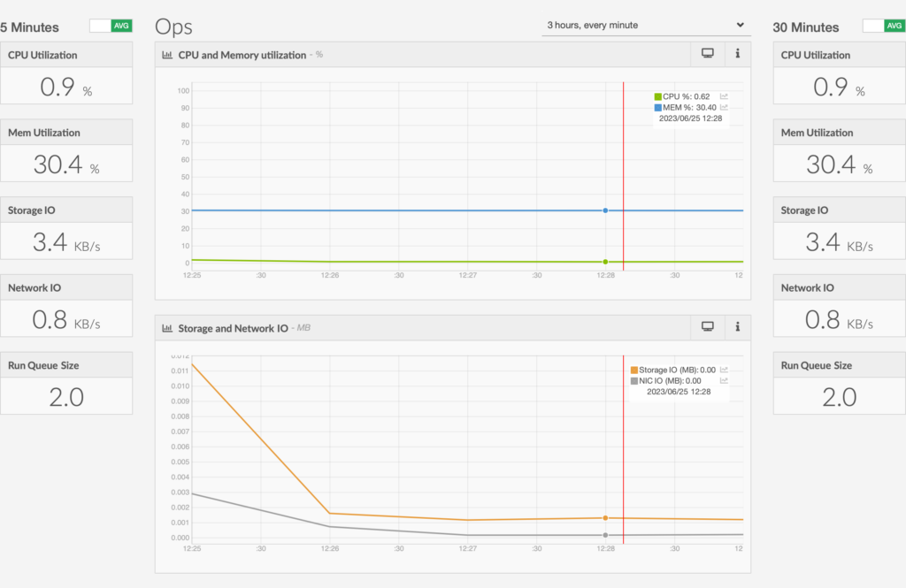This screenshot has height=588, width=906.
Task: Select the blue MEM data point at 12:28
Action: (x=605, y=210)
